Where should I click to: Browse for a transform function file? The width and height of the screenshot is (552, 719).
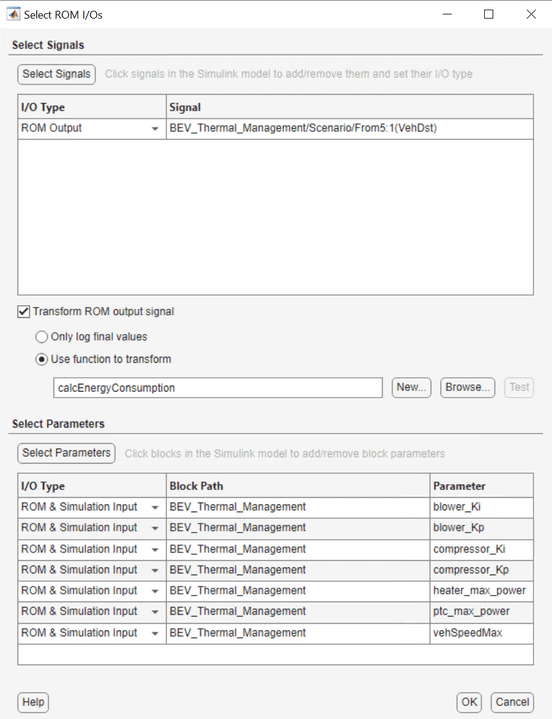coord(468,387)
